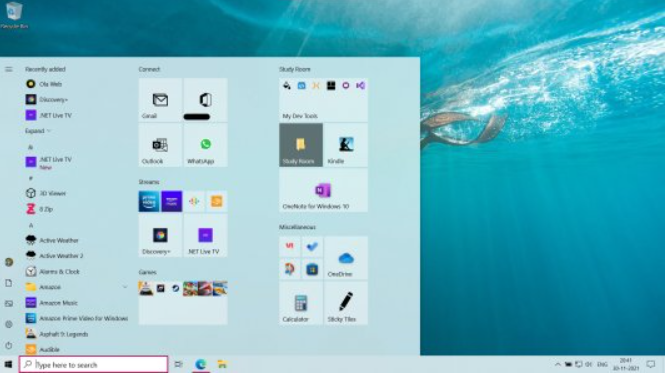Launch OneNote for Windows 10 tile
Viewport: 665px width, 374px height.
[323, 190]
